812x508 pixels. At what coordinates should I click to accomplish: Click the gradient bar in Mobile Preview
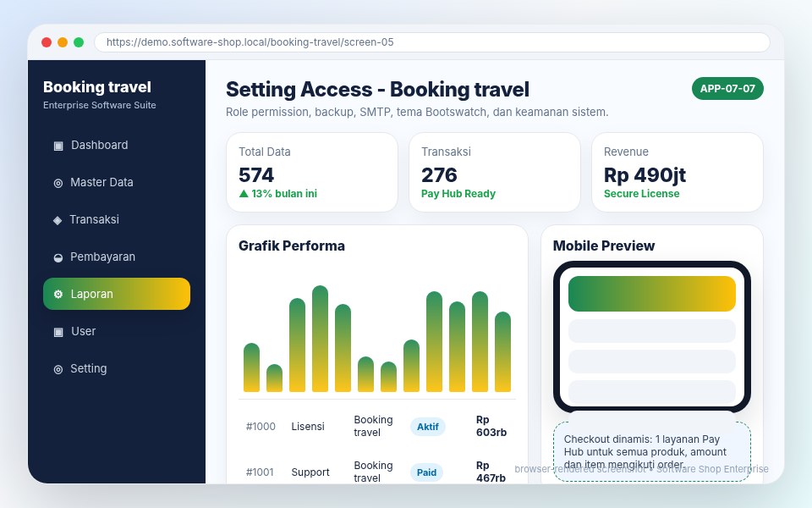(x=652, y=294)
